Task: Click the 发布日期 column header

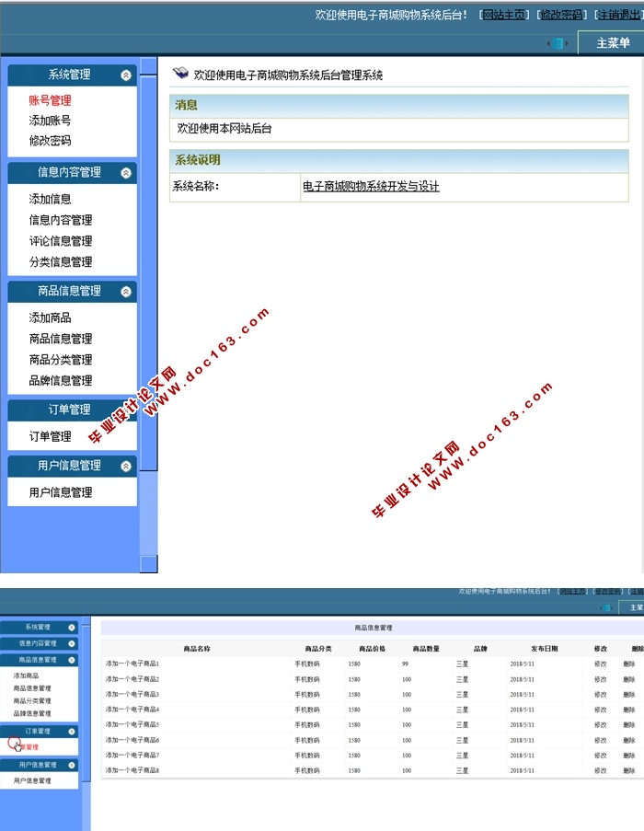Action: coord(545,649)
